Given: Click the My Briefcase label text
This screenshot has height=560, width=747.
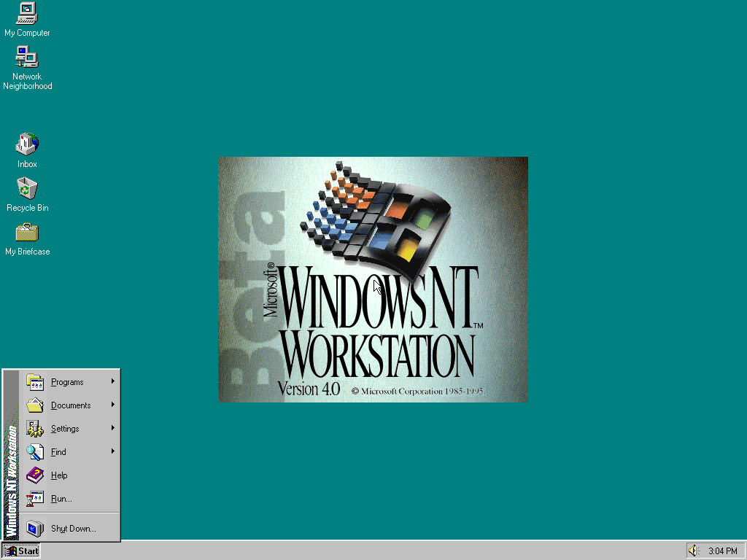Looking at the screenshot, I should tap(27, 252).
